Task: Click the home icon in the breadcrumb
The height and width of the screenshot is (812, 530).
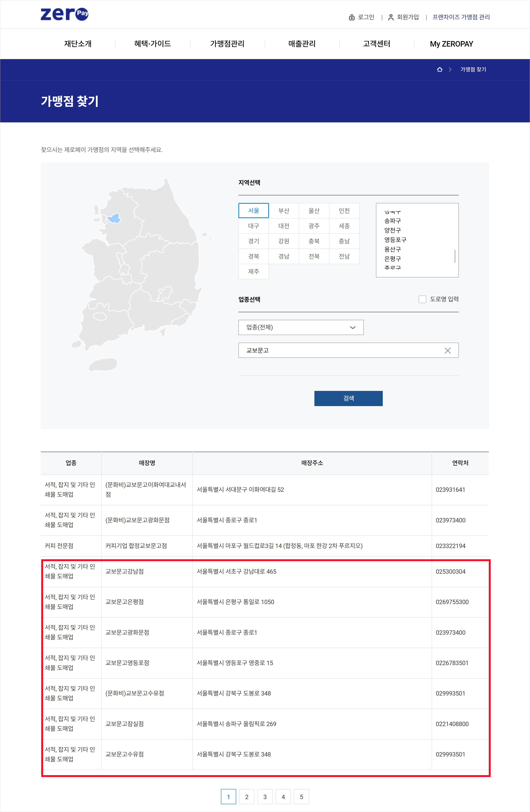Action: tap(440, 70)
